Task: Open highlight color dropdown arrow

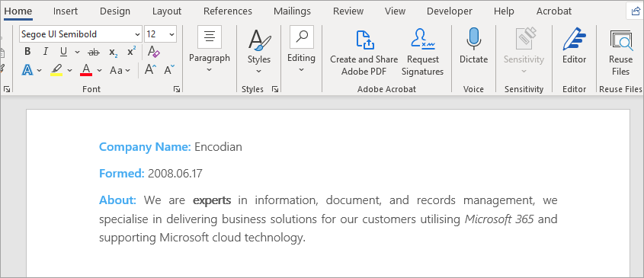Action: coord(70,71)
